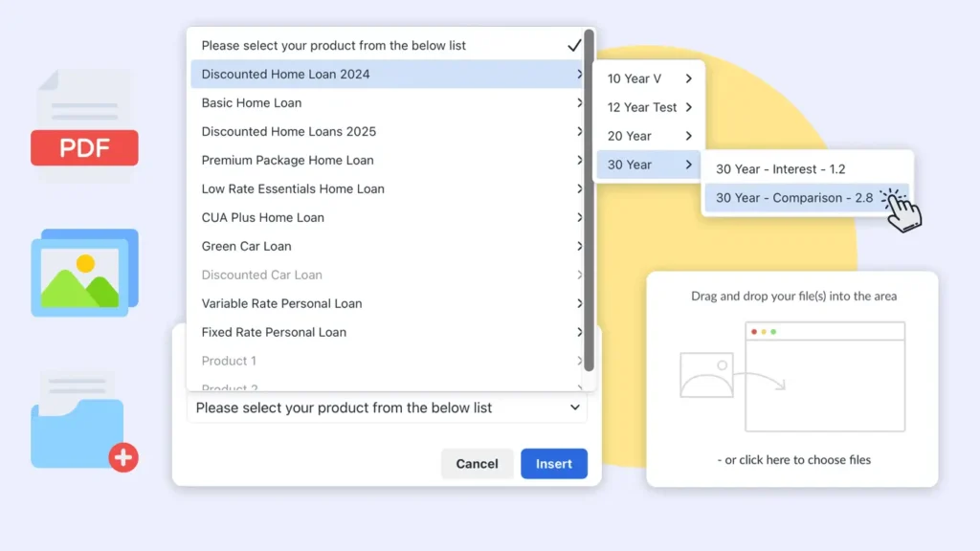Click the Cancel button
Image resolution: width=980 pixels, height=551 pixels.
point(477,464)
